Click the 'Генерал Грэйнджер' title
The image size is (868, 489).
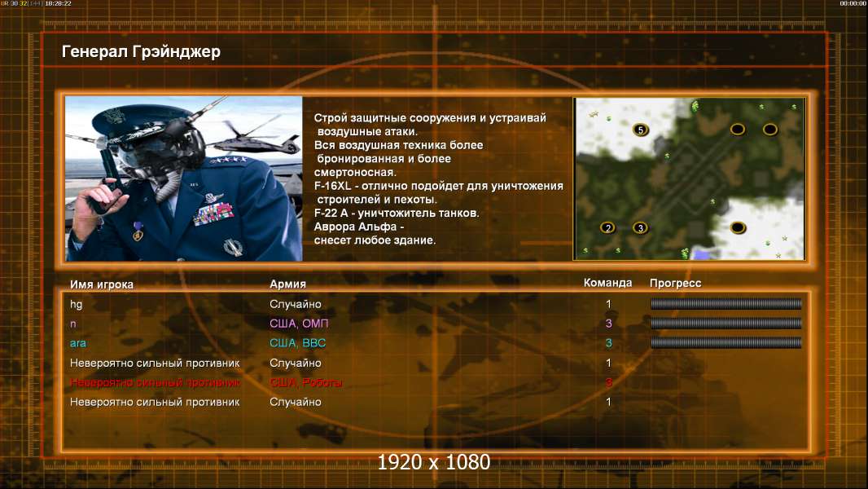point(141,51)
